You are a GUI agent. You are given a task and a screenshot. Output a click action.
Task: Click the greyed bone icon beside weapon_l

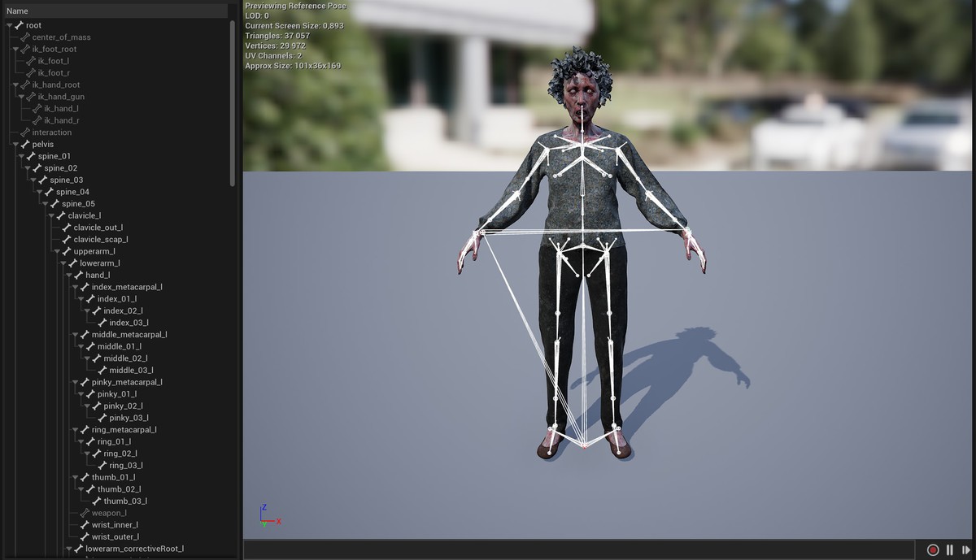click(85, 513)
